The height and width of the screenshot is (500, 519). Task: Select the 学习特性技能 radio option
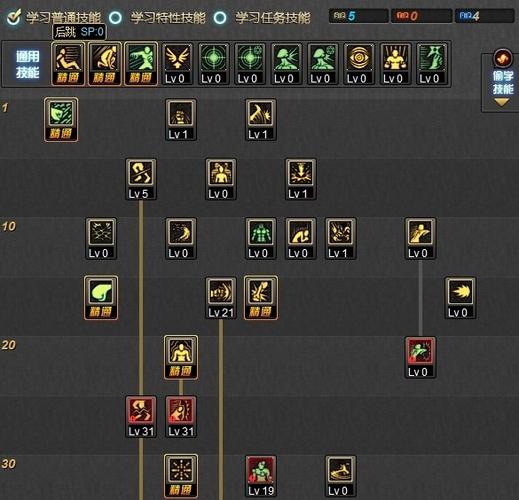[116, 18]
